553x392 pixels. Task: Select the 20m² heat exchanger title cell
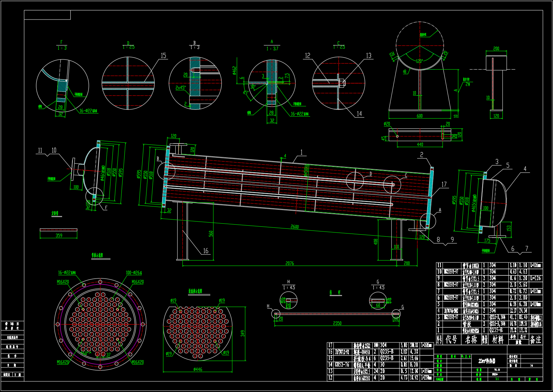pos(487,361)
